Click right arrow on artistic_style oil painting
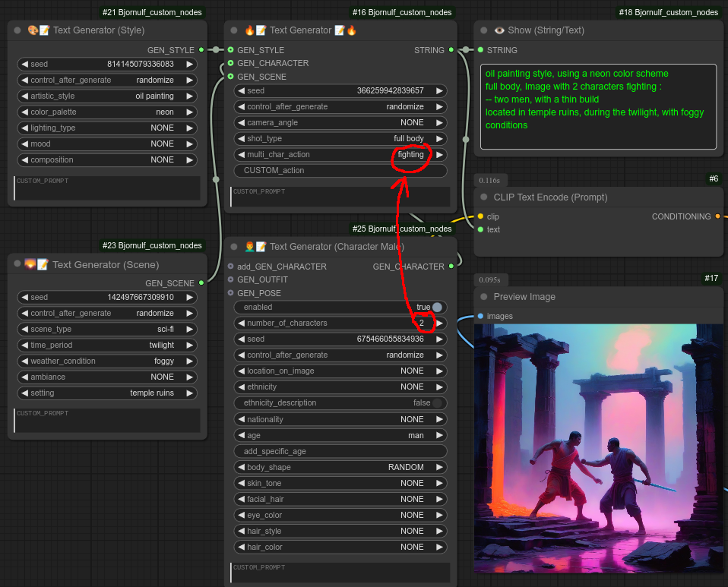 point(189,96)
